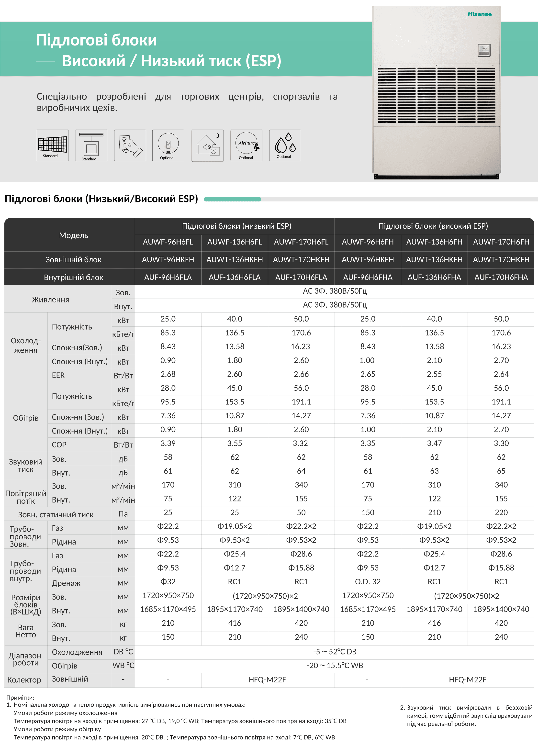Click indoor unit AUF-170H6FHA
Screen dimensions: 538x756
(x=501, y=278)
